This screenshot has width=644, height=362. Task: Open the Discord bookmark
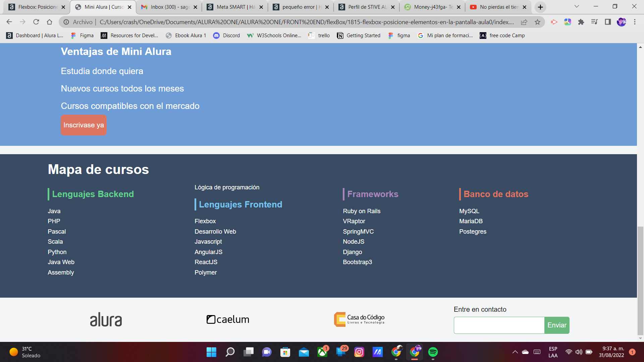coord(226,36)
